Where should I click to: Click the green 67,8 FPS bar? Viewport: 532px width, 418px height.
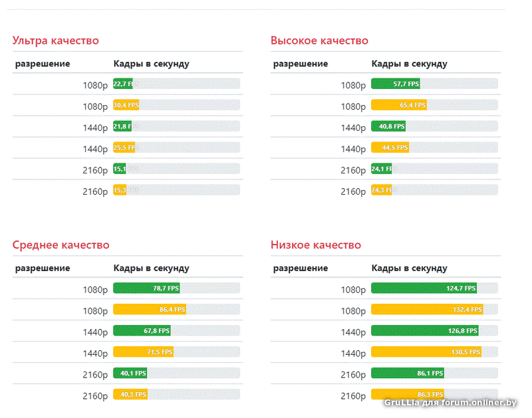point(142,331)
